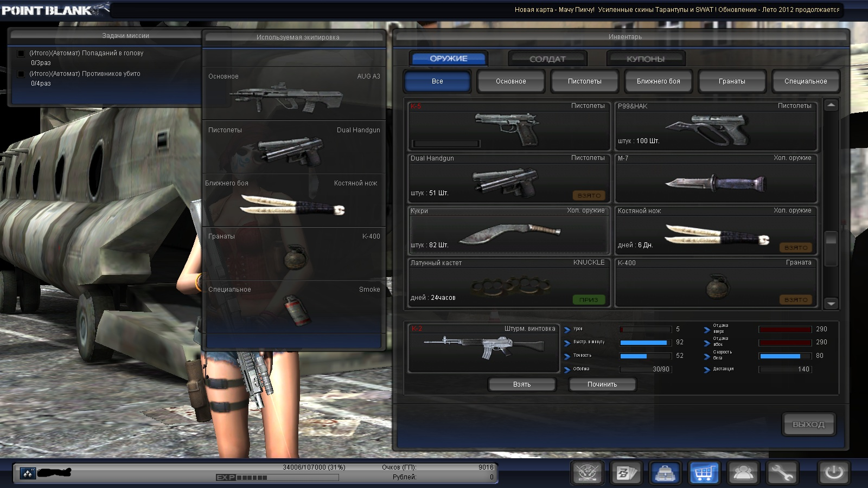Screen dimensions: 868x488
Task: Click the equipped K-400 grenade slot
Action: click(294, 253)
